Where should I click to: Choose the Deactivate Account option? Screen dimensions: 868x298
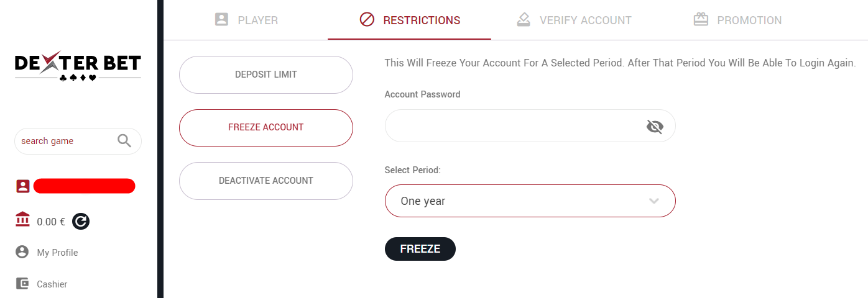pos(266,181)
